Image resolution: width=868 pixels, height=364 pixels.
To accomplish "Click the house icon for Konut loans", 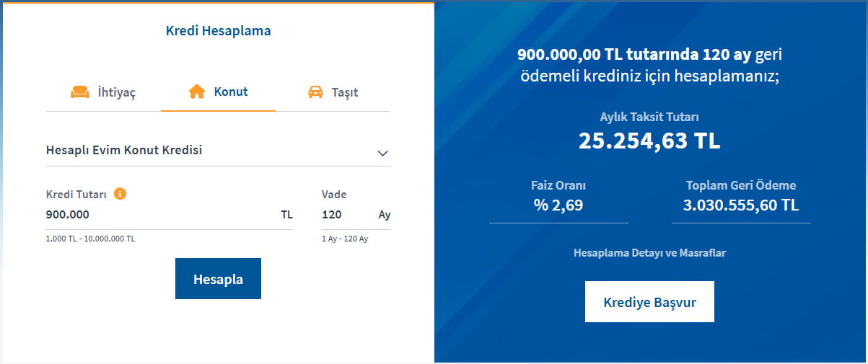I will [x=196, y=92].
